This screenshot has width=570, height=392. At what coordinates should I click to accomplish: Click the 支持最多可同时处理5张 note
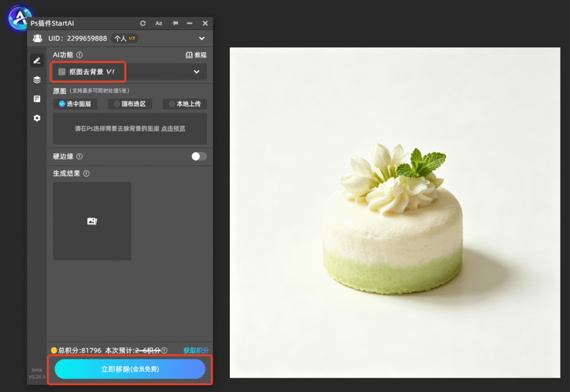click(100, 91)
